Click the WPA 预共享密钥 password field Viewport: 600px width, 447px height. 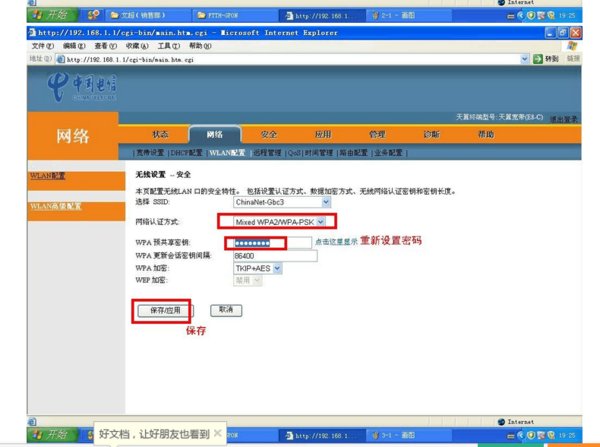click(x=273, y=243)
